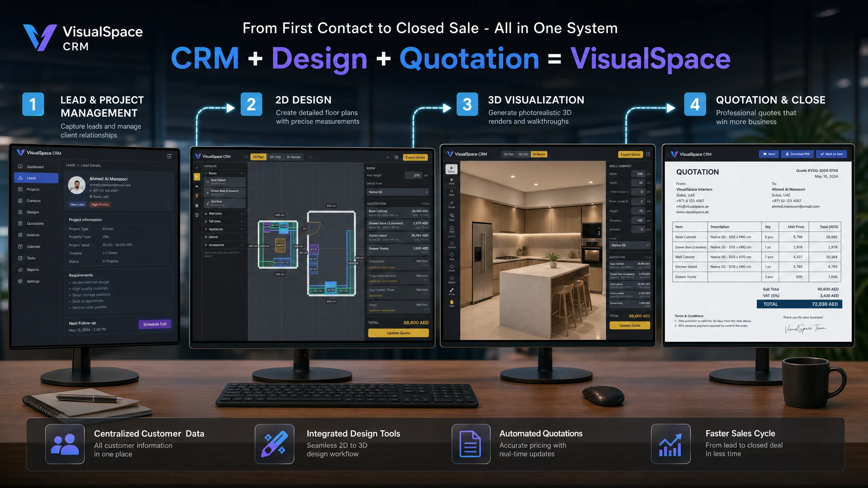
Task: Click Update Quote in 3D render screen
Action: pos(630,325)
